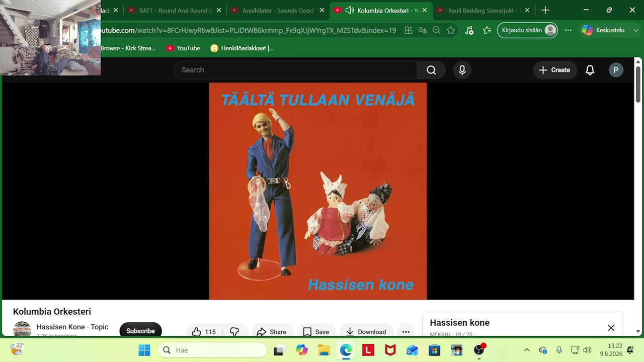Open the account avatar labeled P
Viewport: 644px width, 362px height.
click(x=616, y=70)
